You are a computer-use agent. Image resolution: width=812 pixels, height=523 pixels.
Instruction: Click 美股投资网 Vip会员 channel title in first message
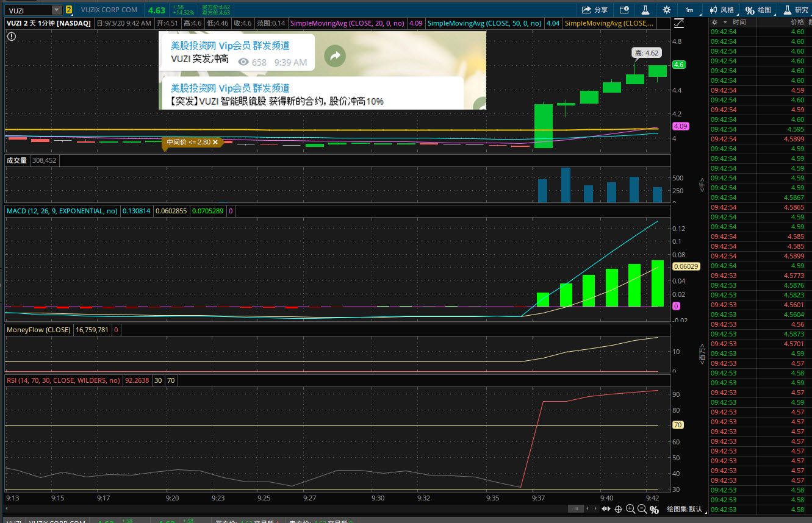click(230, 46)
